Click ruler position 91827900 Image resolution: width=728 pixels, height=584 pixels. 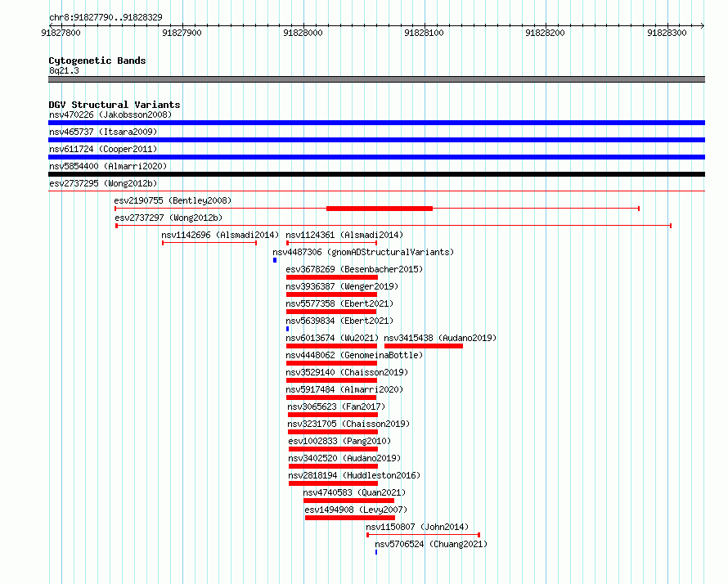click(182, 33)
